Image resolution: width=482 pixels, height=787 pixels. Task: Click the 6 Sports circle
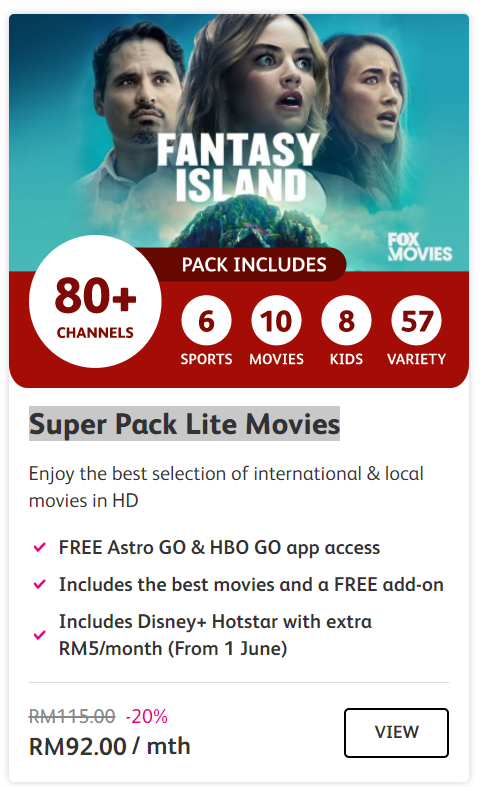[x=206, y=321]
